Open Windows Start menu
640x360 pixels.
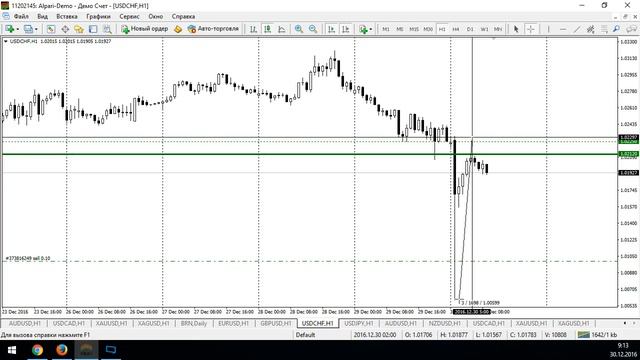(x=11, y=350)
